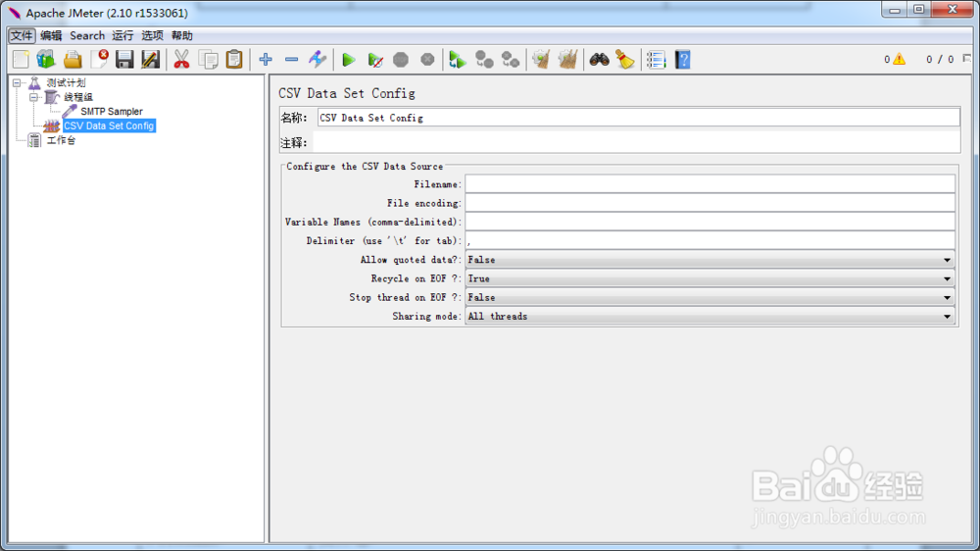Click the Delimiter input field
This screenshot has height=551, width=980.
coord(710,240)
